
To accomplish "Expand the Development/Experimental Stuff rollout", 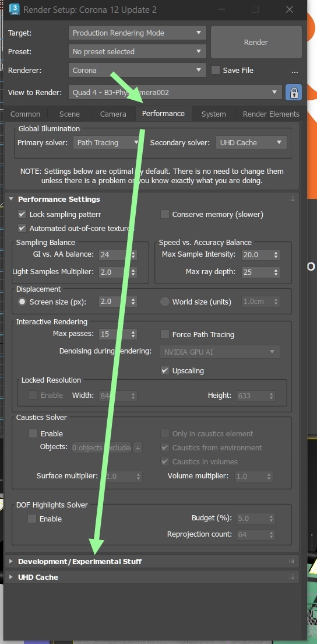I will 80,561.
